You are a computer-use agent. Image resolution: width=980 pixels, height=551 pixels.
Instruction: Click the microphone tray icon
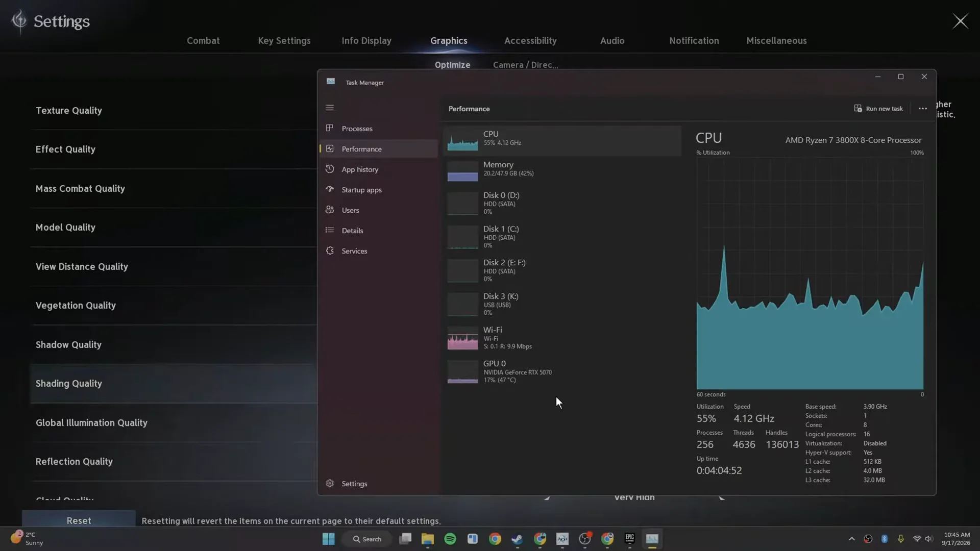click(901, 539)
